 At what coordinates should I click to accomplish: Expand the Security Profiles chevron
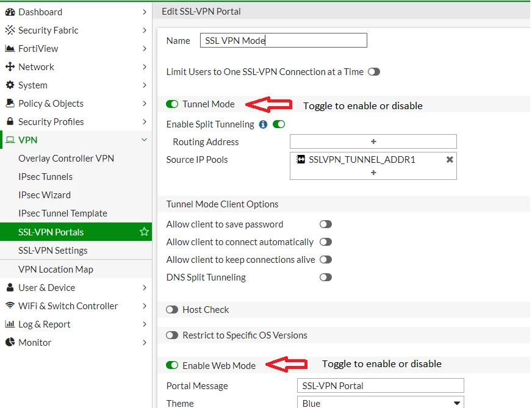point(145,121)
